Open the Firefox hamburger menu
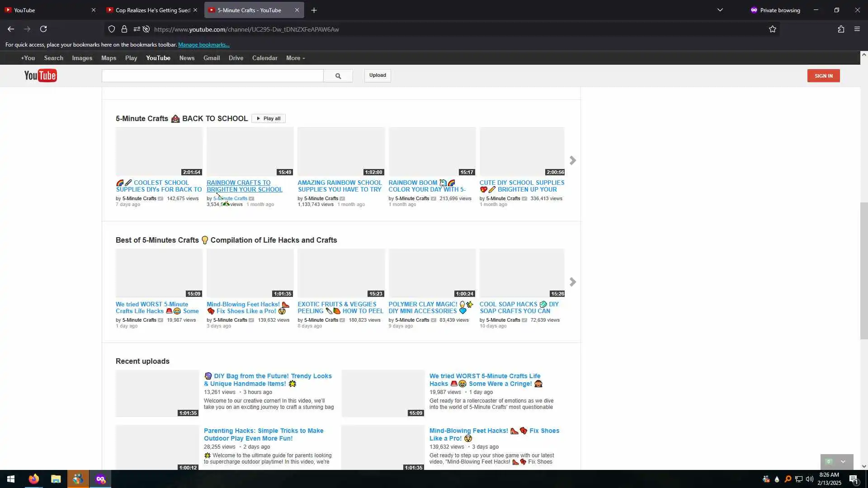 (x=857, y=29)
